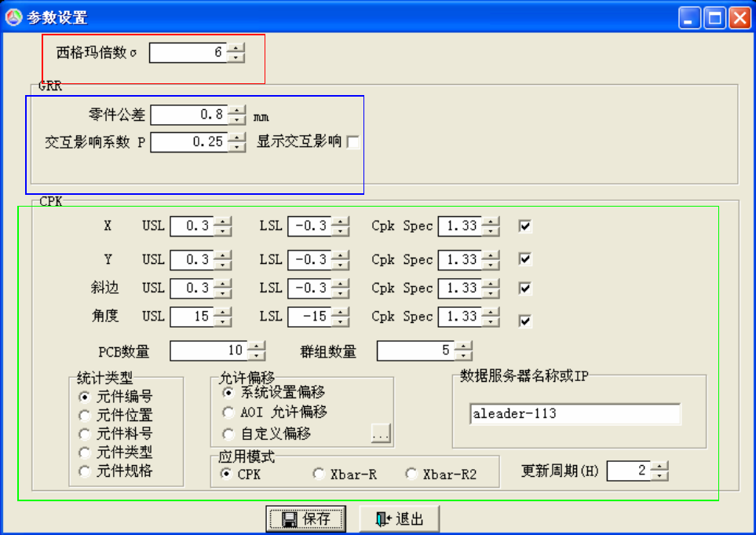756x535 pixels.
Task: Click the 角度 row USL field showing 15
Action: click(192, 317)
